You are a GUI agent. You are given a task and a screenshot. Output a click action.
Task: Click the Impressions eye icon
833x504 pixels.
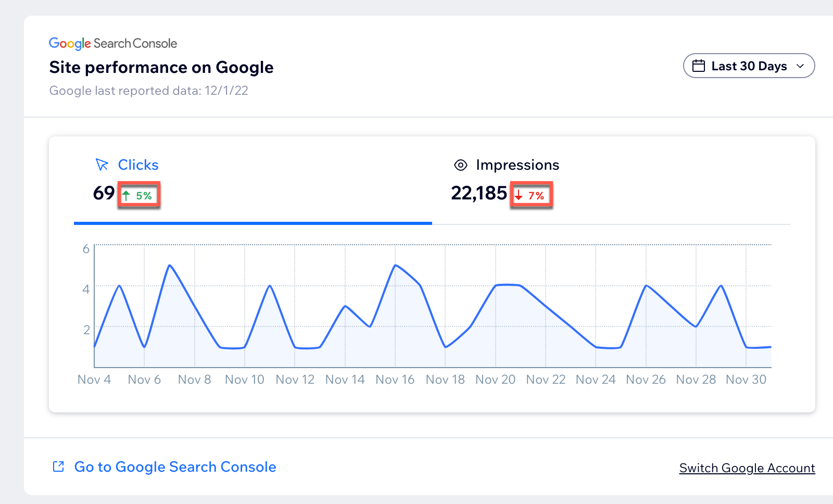pyautogui.click(x=461, y=165)
